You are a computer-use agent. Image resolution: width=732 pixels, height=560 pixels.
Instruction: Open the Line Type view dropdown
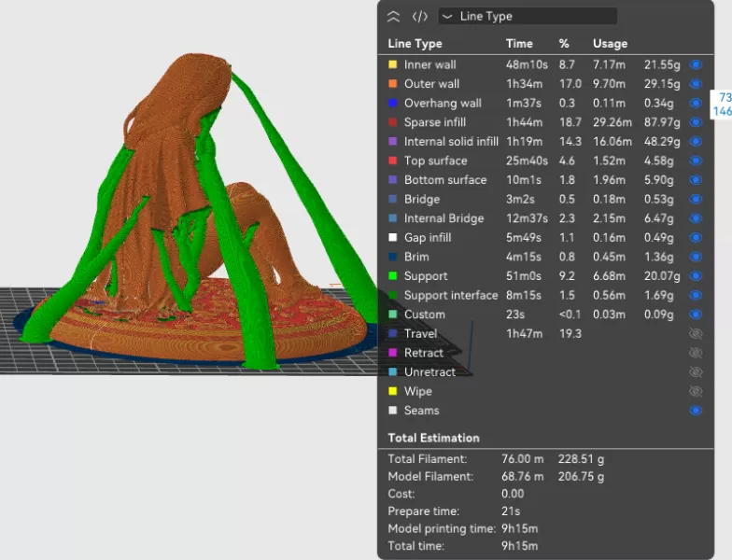click(528, 16)
